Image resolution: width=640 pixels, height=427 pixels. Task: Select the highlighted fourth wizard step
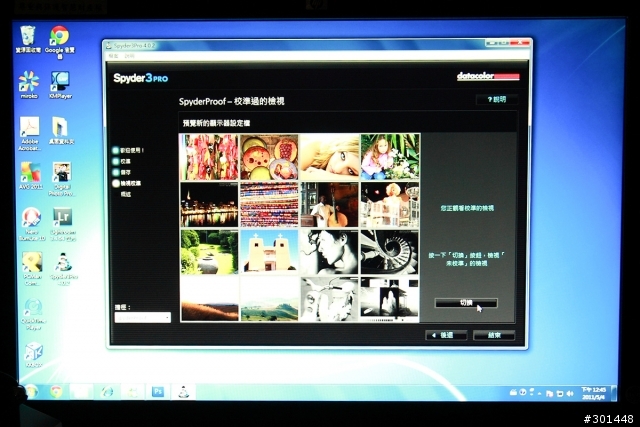pos(127,183)
